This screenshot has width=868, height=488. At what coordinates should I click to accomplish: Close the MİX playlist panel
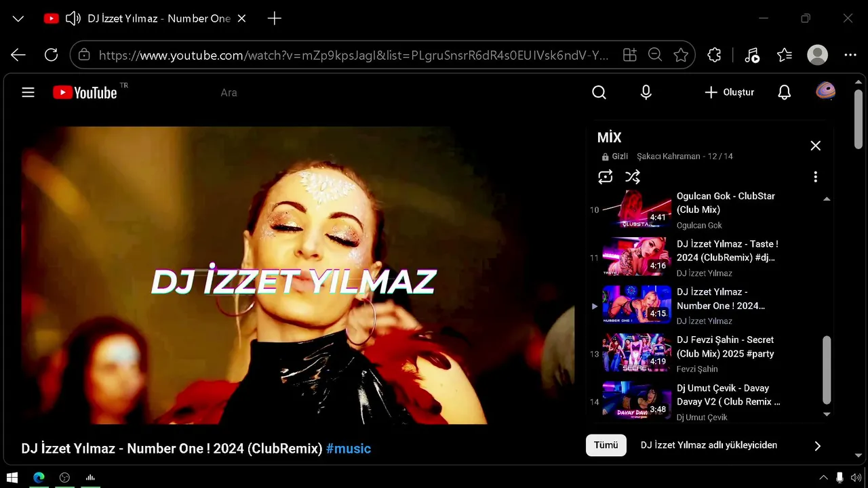pyautogui.click(x=816, y=146)
